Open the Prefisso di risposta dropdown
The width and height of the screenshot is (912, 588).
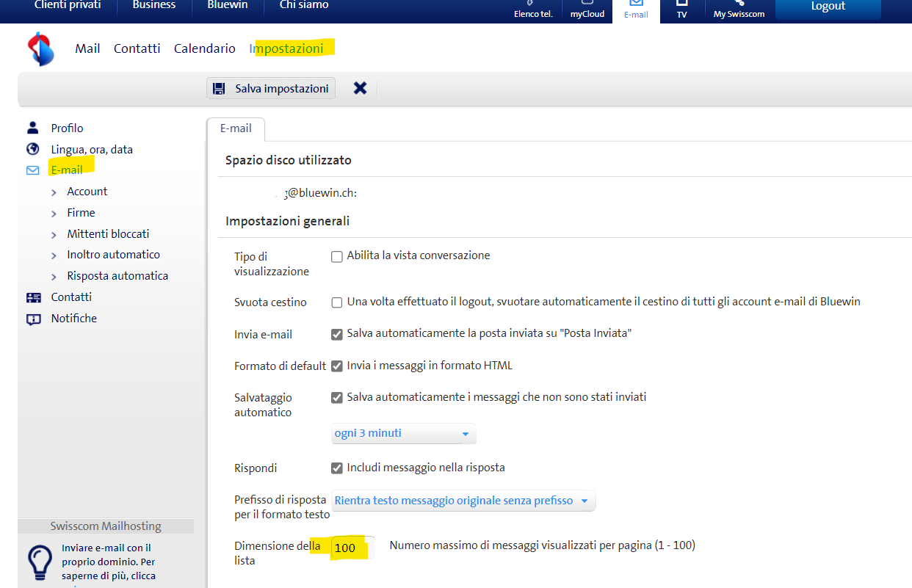[x=463, y=501]
